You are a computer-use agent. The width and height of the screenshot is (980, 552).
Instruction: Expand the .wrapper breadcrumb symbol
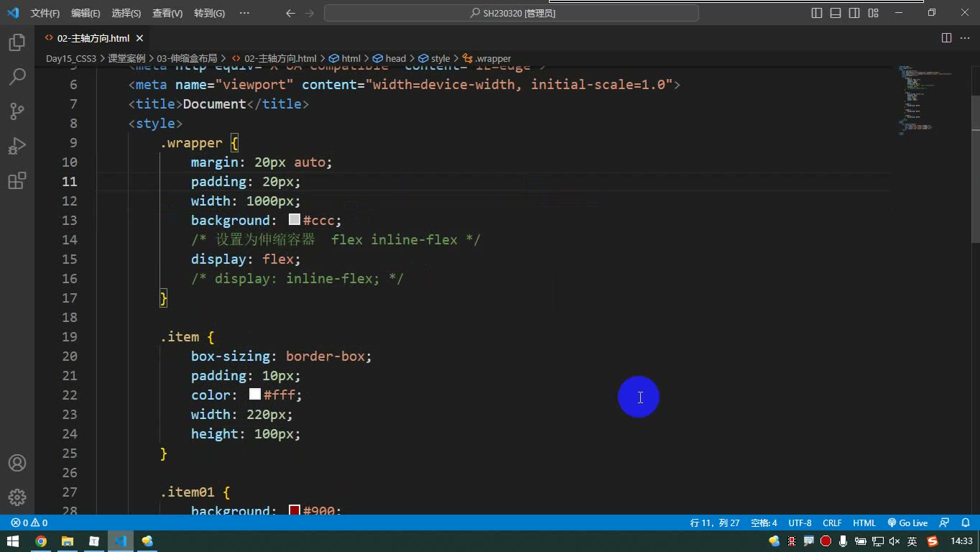(x=486, y=58)
